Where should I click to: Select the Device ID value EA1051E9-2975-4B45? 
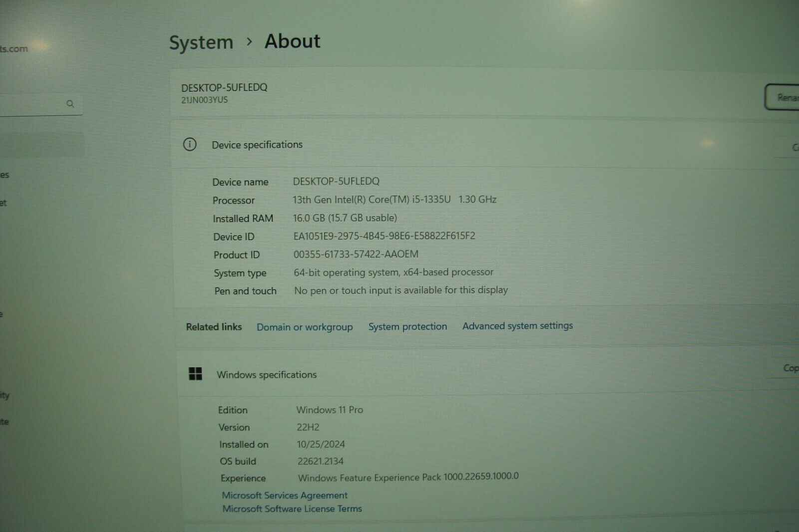[384, 236]
